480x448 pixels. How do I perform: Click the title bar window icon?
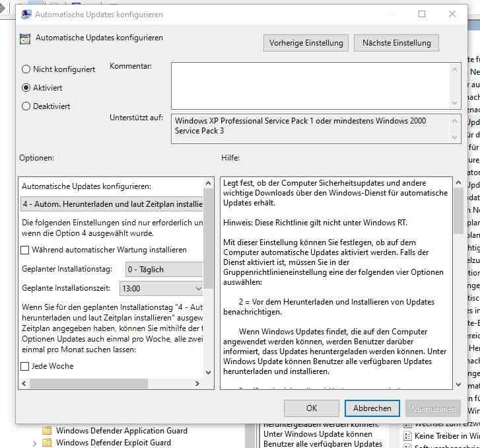26,14
